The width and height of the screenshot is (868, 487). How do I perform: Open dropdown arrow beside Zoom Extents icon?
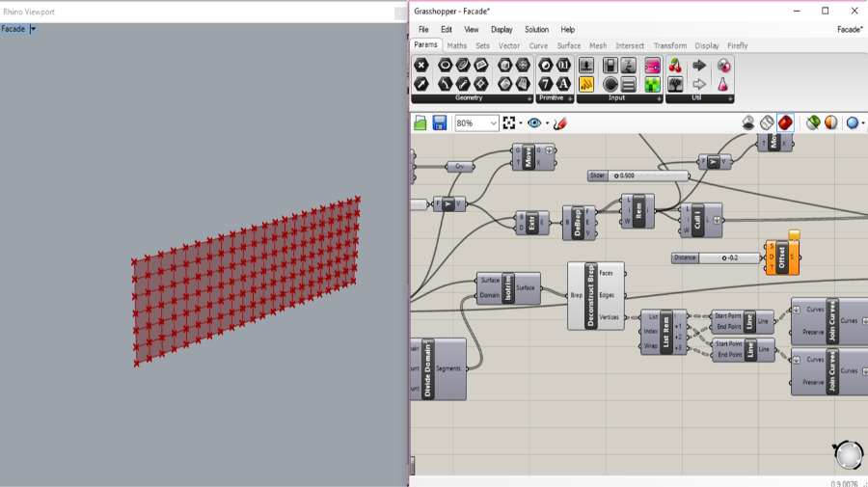[521, 123]
